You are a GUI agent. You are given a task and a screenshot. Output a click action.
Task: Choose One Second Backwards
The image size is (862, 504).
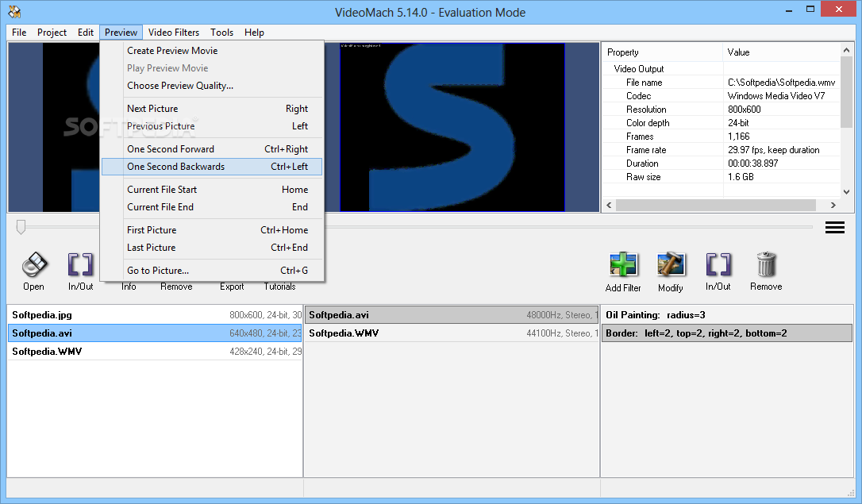click(x=212, y=167)
